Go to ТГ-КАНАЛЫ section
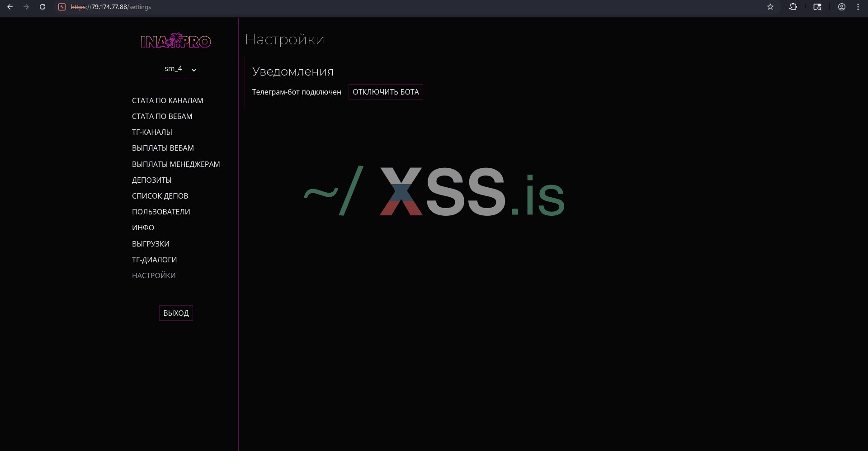The height and width of the screenshot is (451, 868). pos(152,132)
